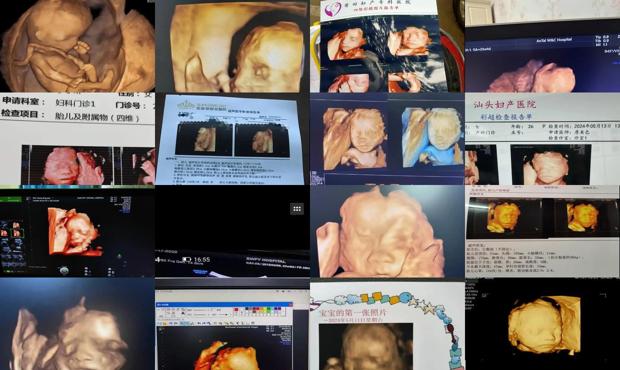This screenshot has height=370, width=620.
Task: Open the large pink fetal face close-up
Action: tap(388, 232)
